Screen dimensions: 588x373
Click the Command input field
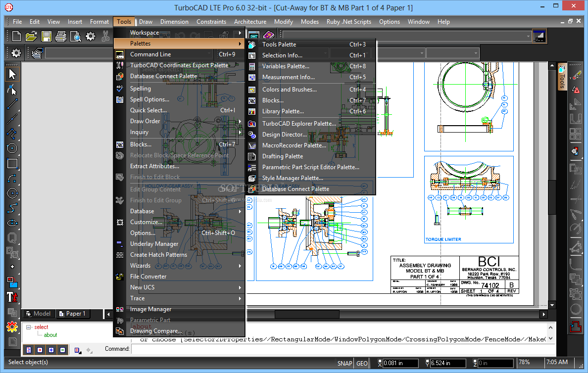tap(343, 349)
